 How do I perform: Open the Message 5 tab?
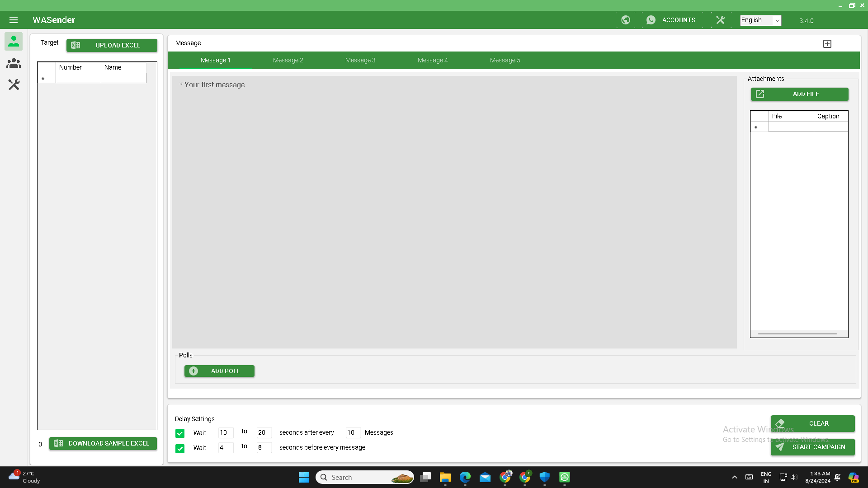click(505, 60)
